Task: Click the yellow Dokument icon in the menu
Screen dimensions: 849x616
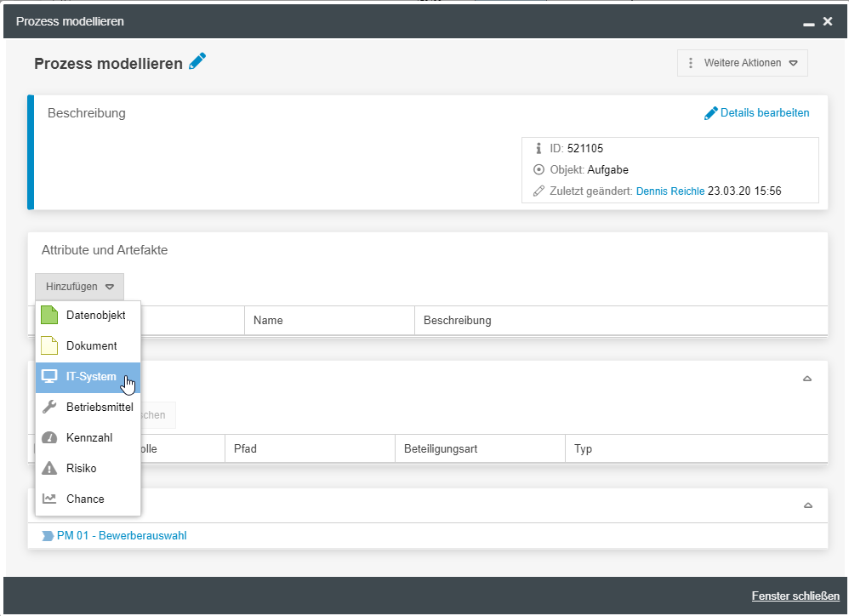Action: (x=49, y=346)
